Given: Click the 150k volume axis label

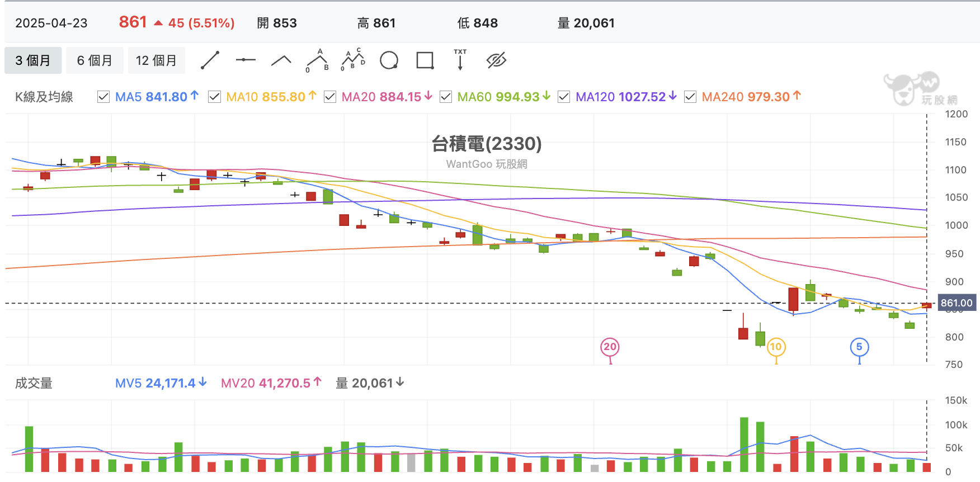Looking at the screenshot, I should click(x=957, y=400).
